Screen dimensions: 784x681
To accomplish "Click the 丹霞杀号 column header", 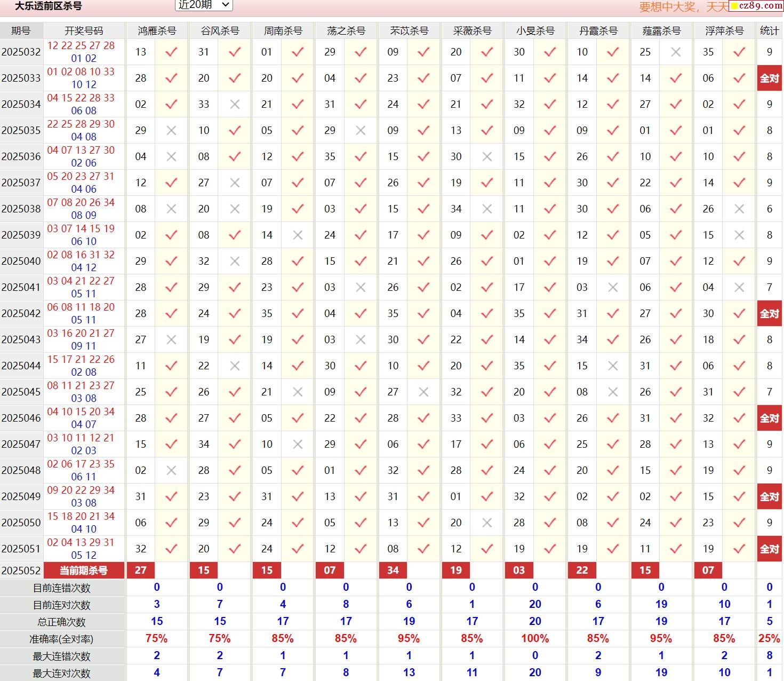I will click(x=598, y=30).
